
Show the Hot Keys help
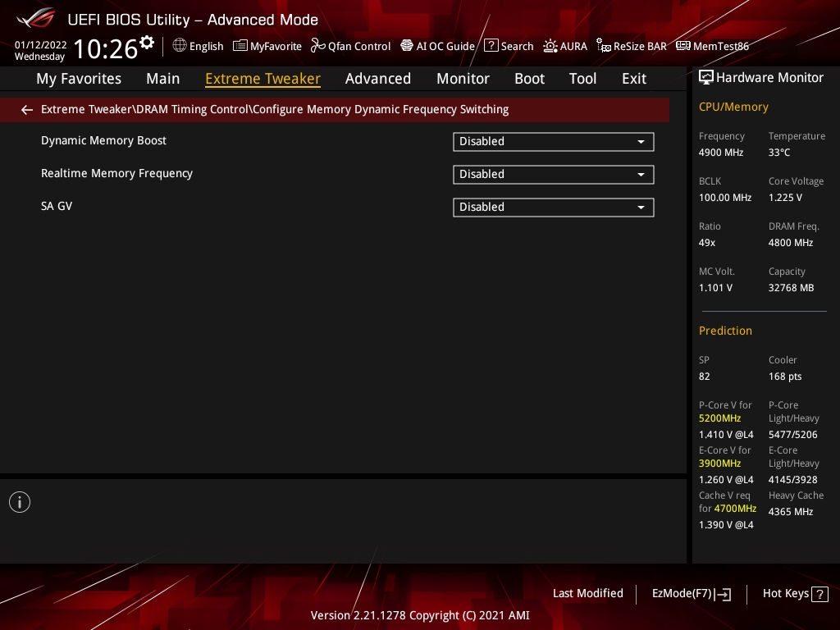(794, 593)
